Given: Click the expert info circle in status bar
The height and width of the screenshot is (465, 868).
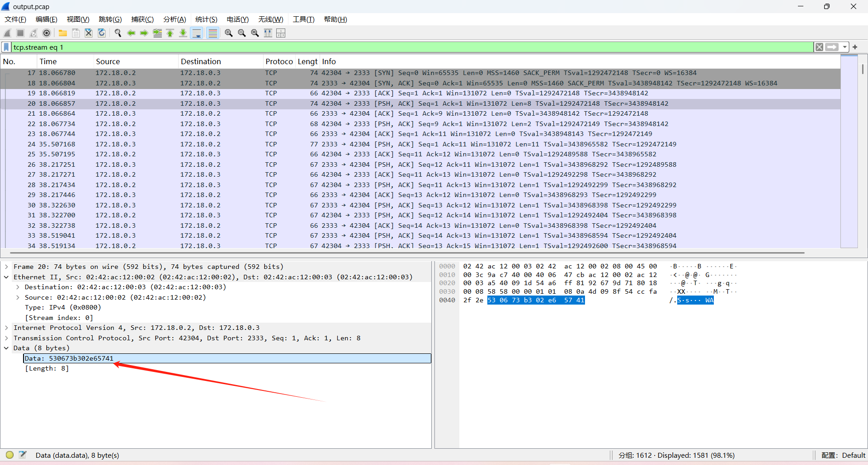Looking at the screenshot, I should [9, 455].
